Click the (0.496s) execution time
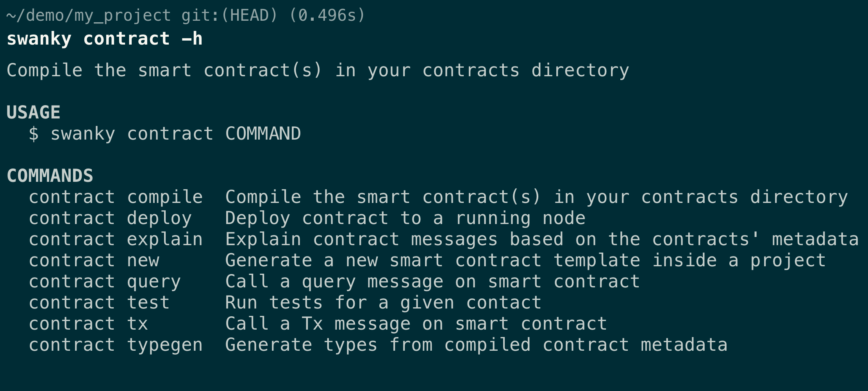 click(327, 16)
